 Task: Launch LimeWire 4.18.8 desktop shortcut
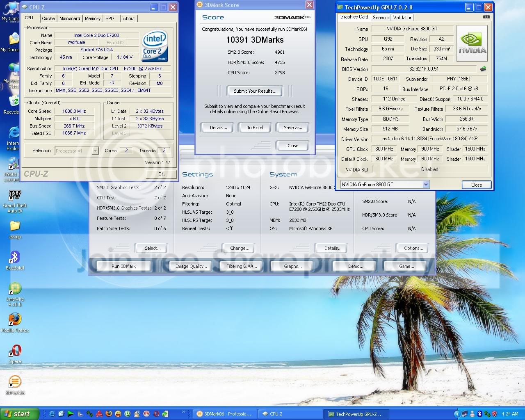(x=15, y=294)
